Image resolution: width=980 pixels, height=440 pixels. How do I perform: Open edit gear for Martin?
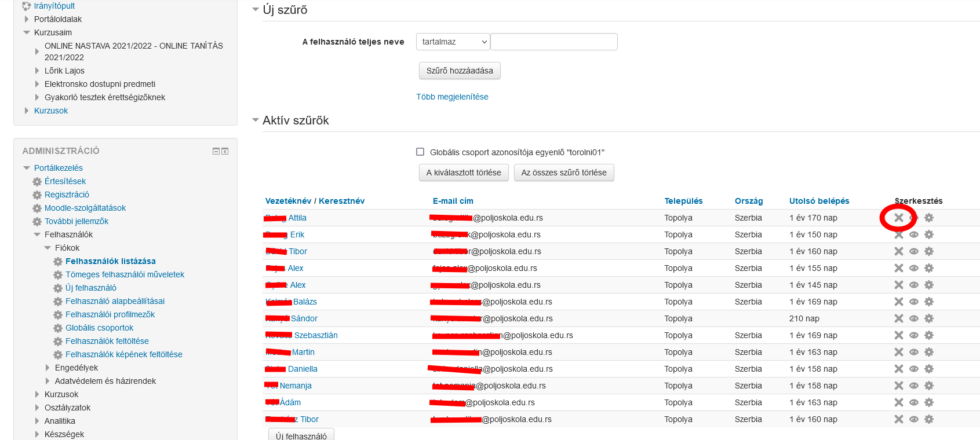[929, 352]
